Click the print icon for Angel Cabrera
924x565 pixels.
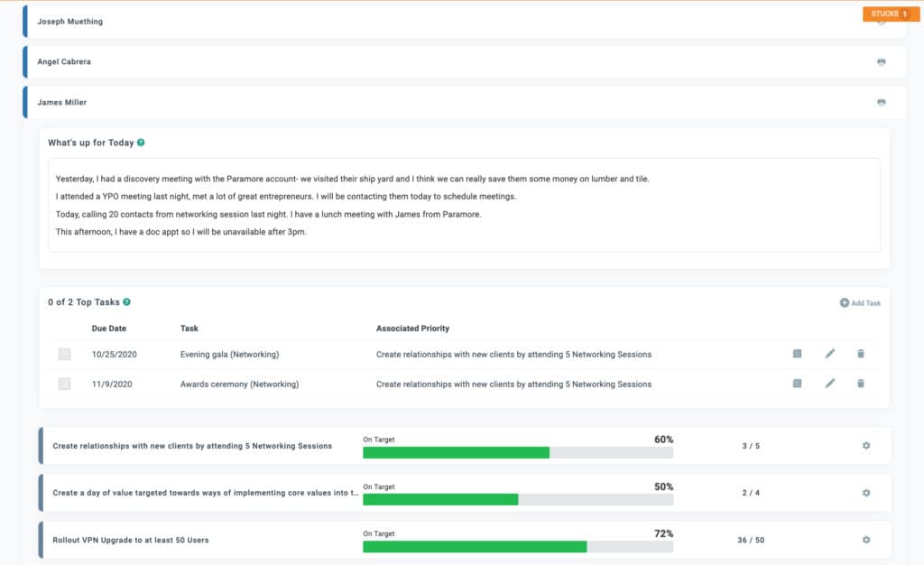click(881, 62)
